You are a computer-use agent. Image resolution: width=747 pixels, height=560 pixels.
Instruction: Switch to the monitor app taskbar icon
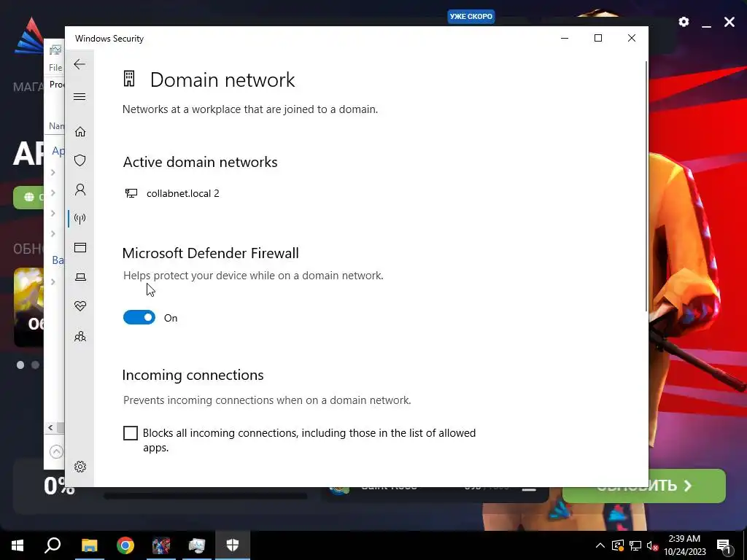pos(197,545)
